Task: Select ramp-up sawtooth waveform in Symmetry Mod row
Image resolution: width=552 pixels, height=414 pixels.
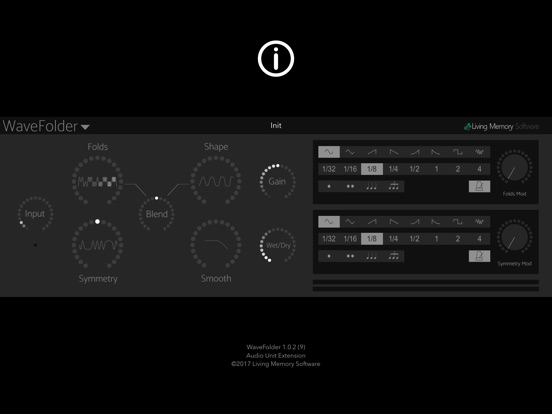Action: [x=372, y=222]
